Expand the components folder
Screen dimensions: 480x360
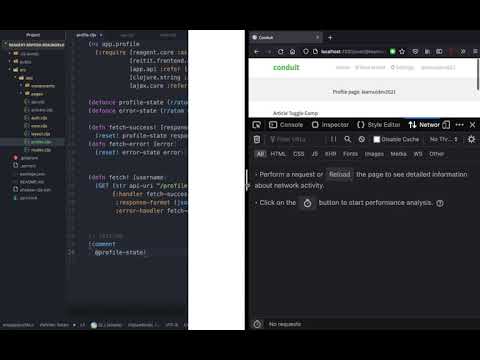point(21,86)
